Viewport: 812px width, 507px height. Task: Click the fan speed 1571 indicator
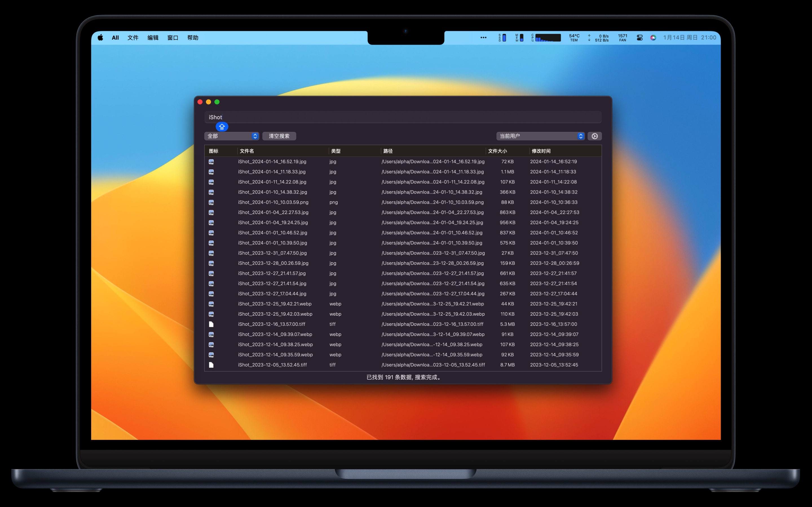623,37
